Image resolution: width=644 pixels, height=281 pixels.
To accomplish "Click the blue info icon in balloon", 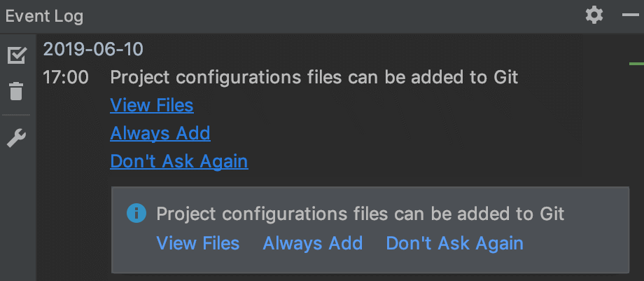I will pos(136,213).
